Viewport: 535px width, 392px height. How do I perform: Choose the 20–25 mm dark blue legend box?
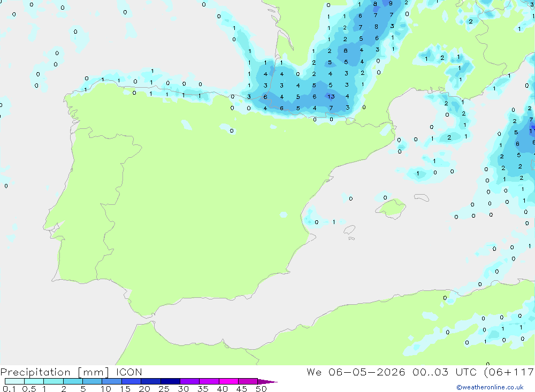[x=151, y=381]
